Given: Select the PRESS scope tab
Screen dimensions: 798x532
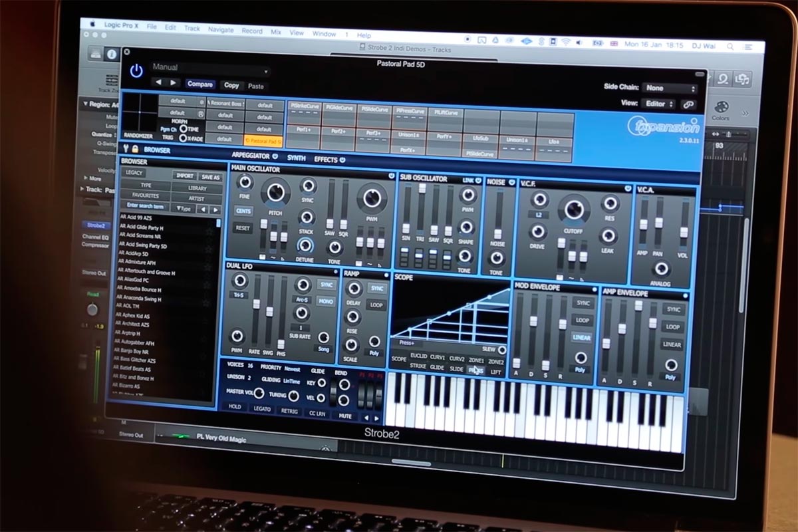Looking at the screenshot, I should click(x=475, y=370).
